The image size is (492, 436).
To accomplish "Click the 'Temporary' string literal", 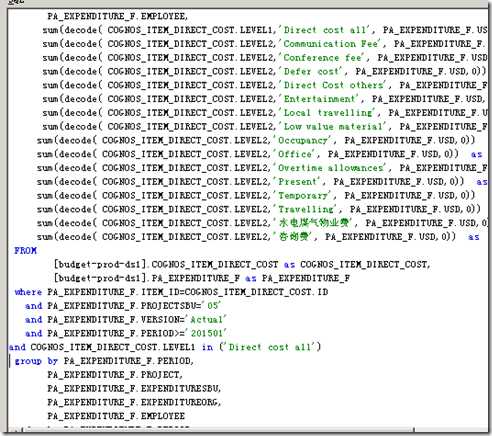I will tap(304, 195).
